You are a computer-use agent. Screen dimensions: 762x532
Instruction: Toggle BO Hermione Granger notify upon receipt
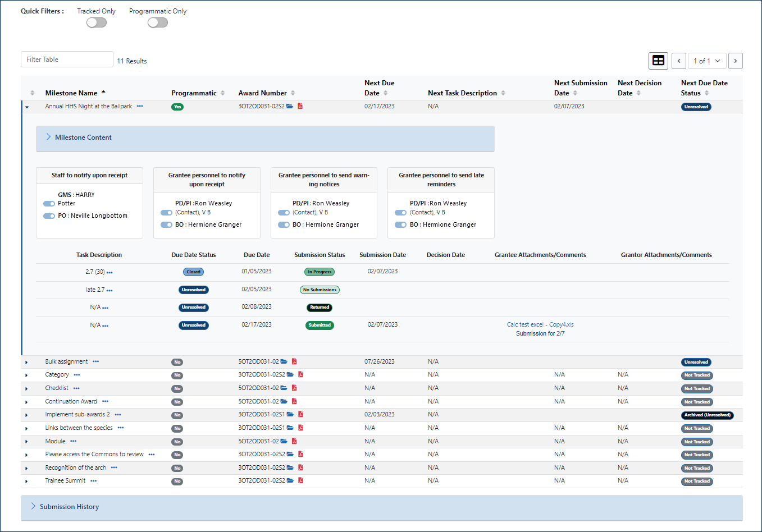[166, 225]
